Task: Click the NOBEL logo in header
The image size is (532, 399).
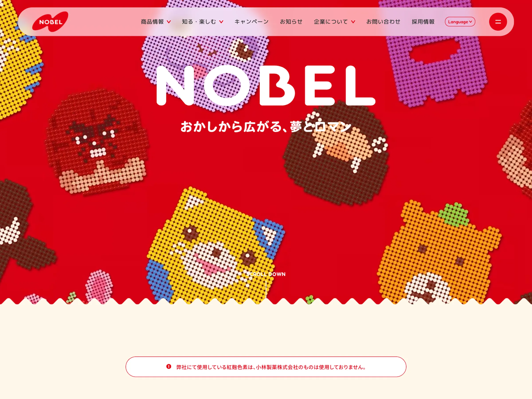Action: 50,22
